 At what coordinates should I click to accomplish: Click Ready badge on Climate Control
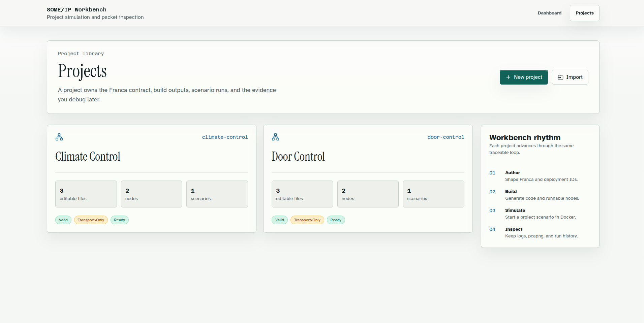pos(120,220)
